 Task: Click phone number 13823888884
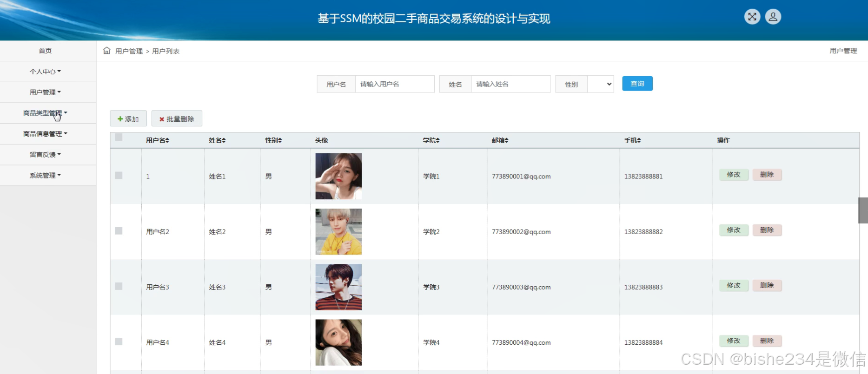tap(643, 342)
